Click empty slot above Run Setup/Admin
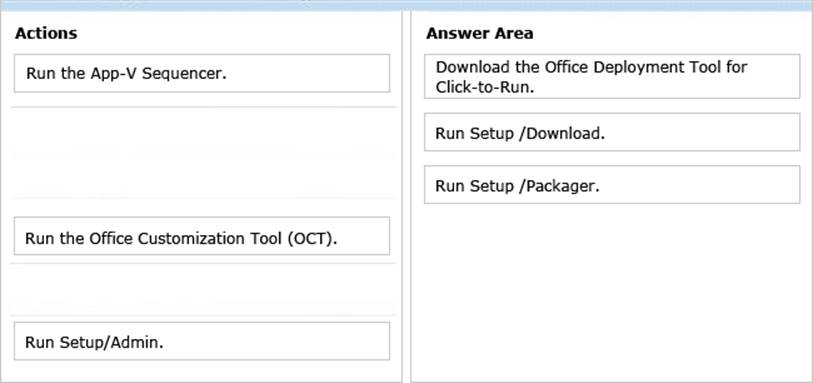 tap(203, 289)
